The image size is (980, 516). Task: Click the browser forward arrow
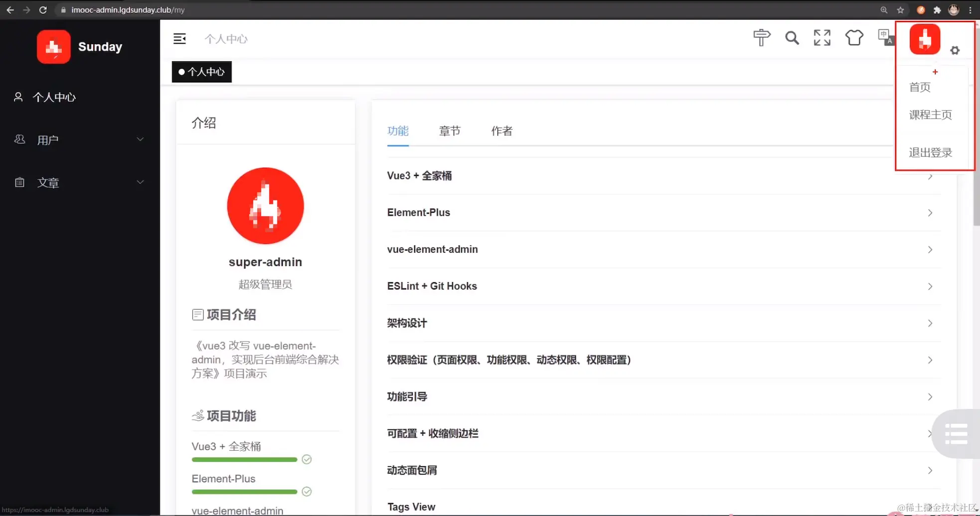coord(26,10)
